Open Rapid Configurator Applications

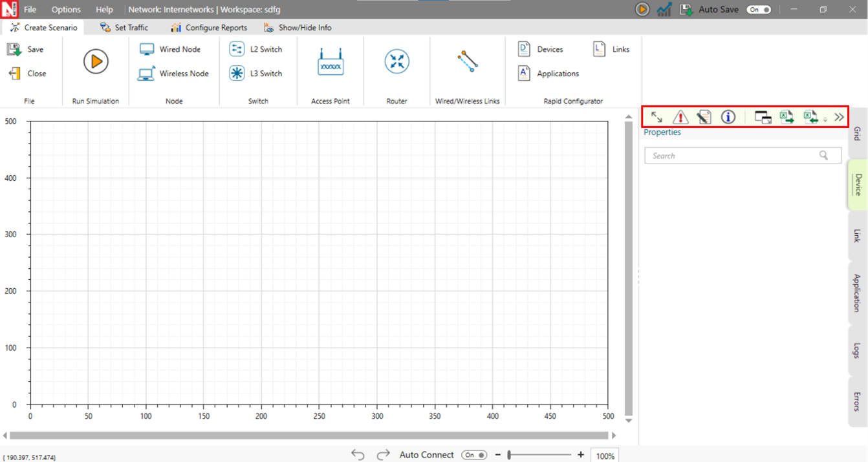pos(548,74)
